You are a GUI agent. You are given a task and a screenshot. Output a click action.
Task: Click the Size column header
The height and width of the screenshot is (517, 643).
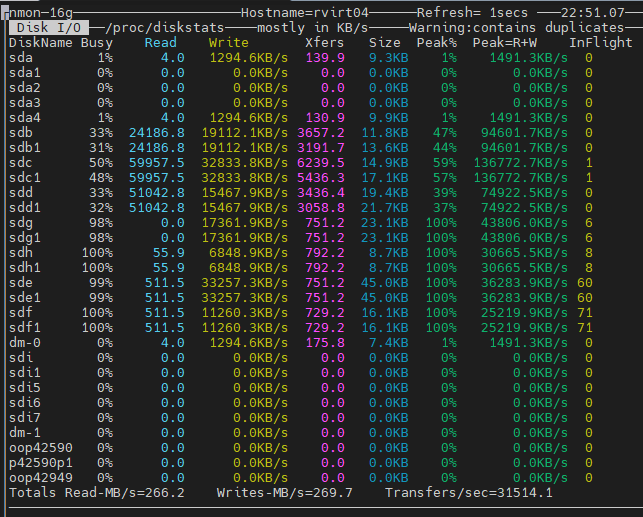tap(384, 43)
